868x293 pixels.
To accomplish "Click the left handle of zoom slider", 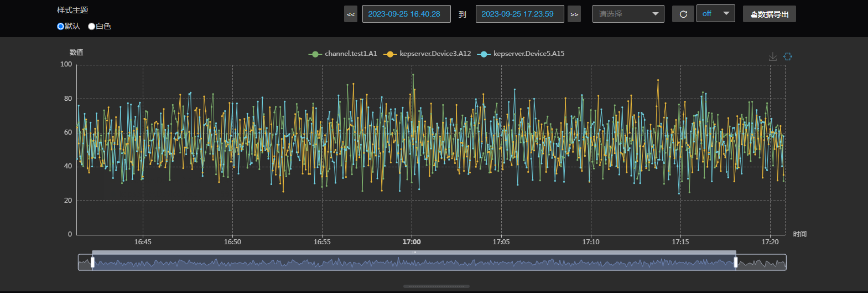I will [92, 263].
